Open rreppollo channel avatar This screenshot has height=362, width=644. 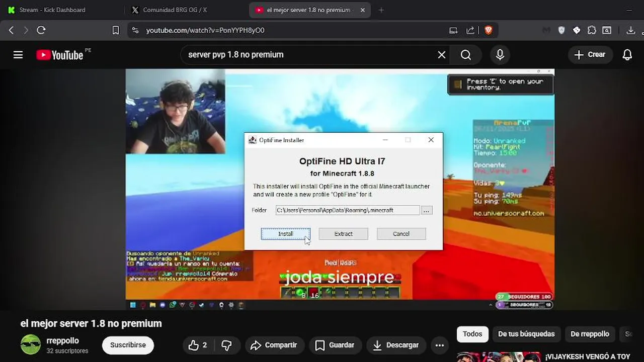click(31, 344)
